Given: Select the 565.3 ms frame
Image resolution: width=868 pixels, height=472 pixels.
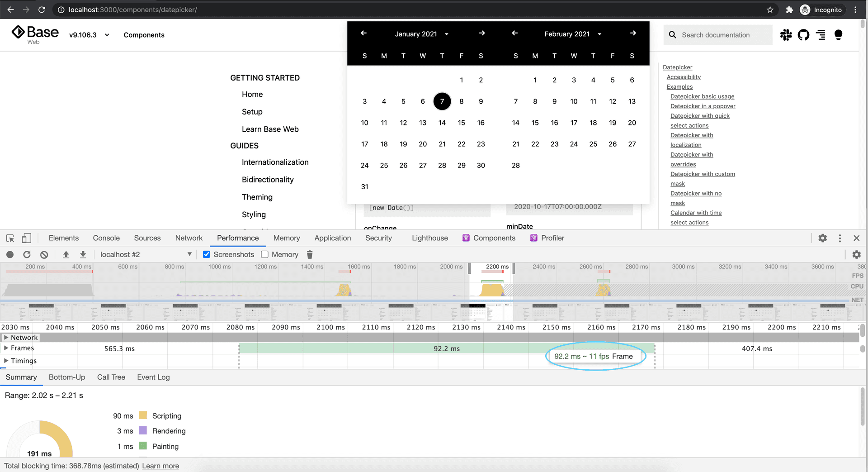Looking at the screenshot, I should [119, 348].
